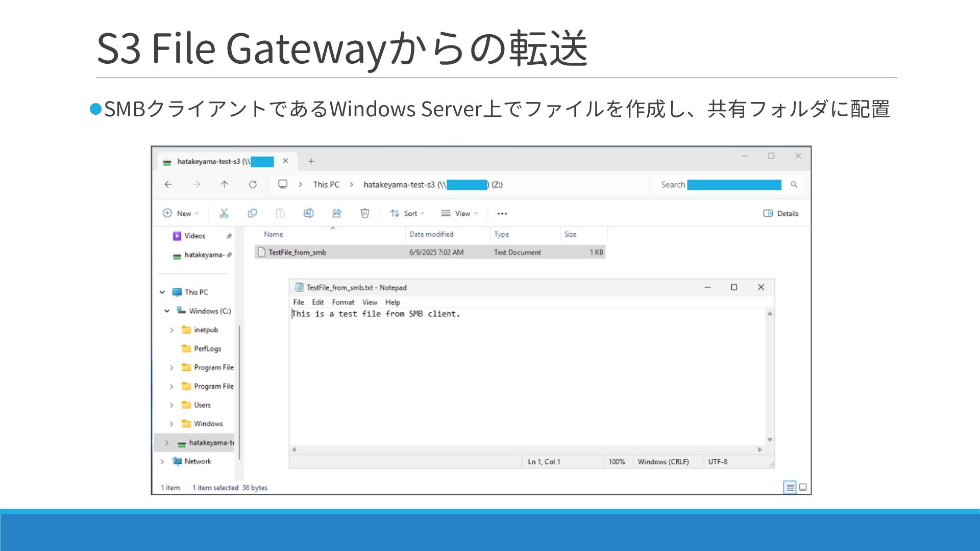
Task: Click the Notepad title bar icon
Action: coord(299,287)
